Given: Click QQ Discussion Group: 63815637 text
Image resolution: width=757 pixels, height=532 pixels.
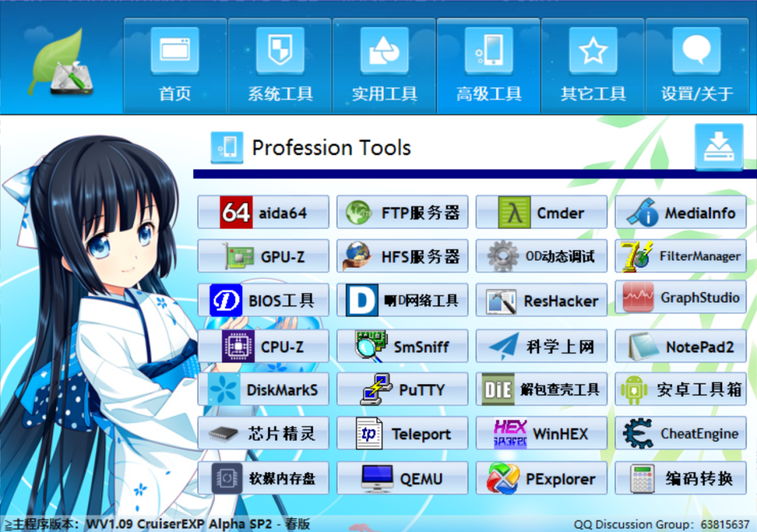Looking at the screenshot, I should 662,524.
